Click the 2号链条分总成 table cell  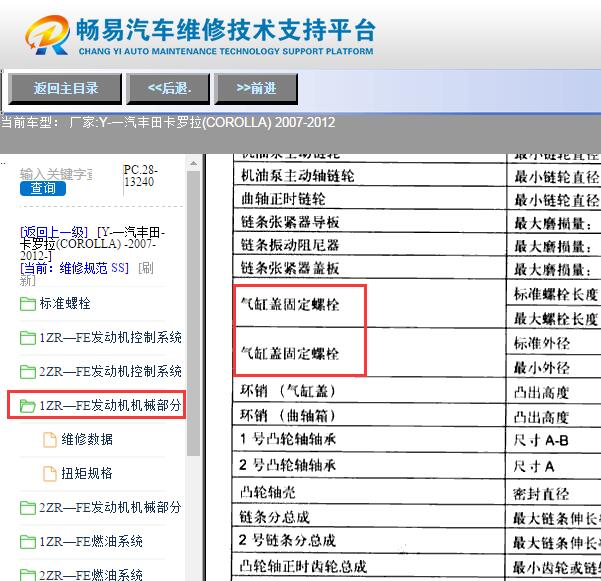tap(369, 541)
